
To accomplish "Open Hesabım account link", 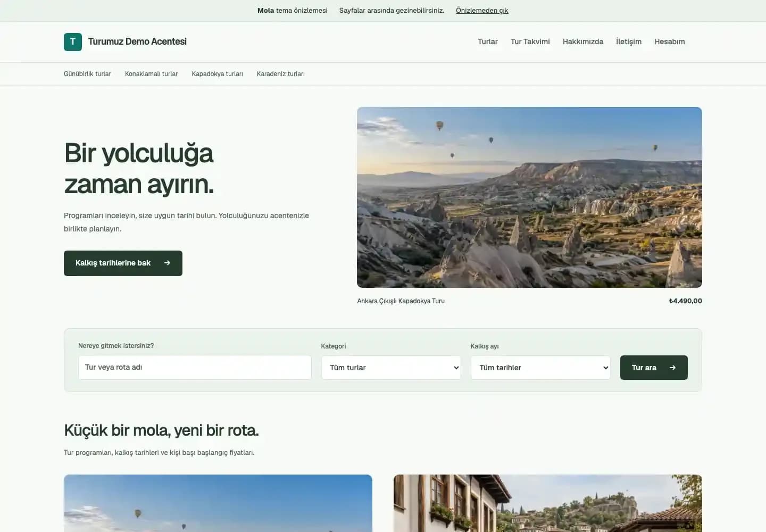I will 670,41.
